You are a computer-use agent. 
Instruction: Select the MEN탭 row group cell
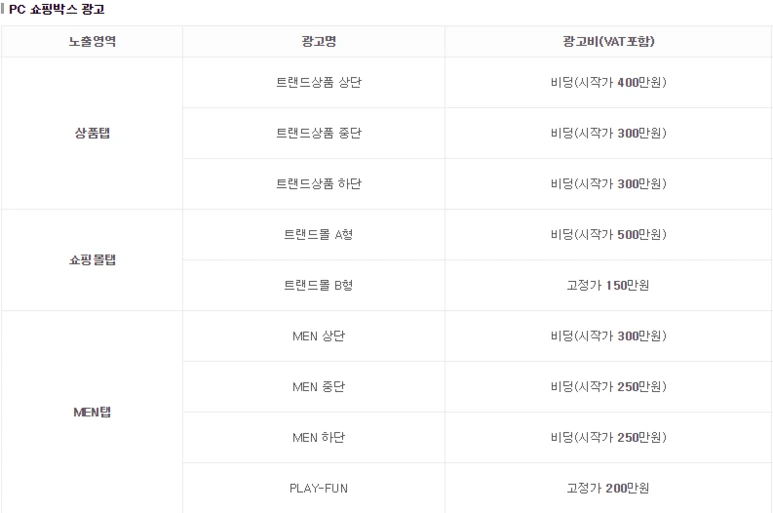(x=92, y=412)
